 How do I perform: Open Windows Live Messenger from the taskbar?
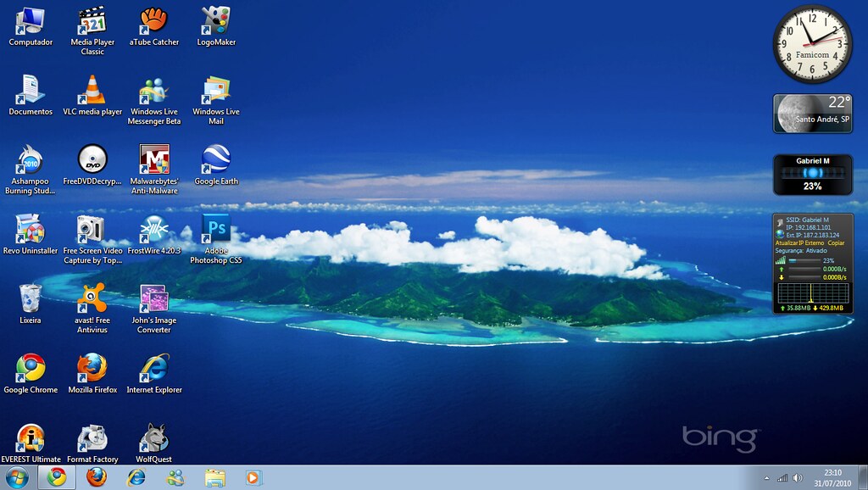tap(175, 477)
